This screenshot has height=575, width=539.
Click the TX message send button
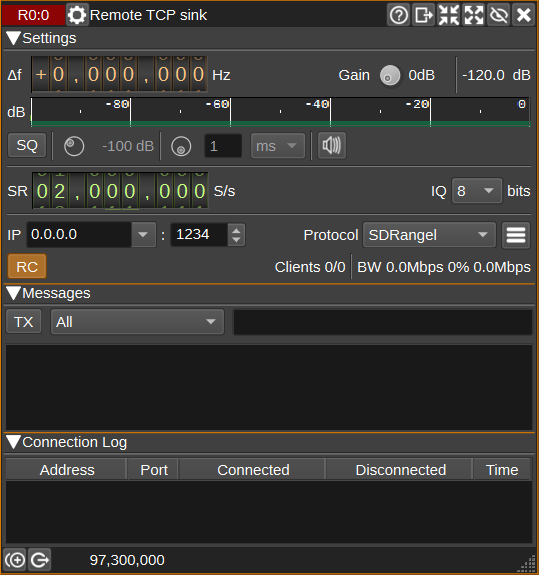pyautogui.click(x=24, y=322)
